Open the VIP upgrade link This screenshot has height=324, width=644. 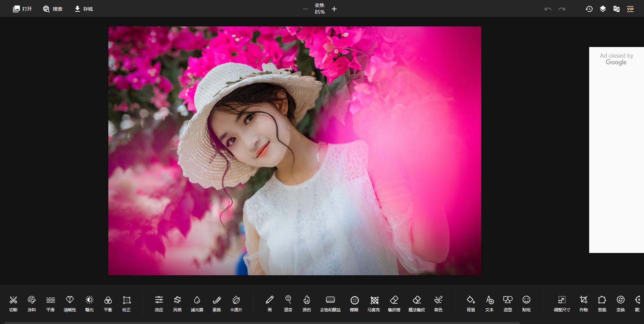[x=630, y=9]
